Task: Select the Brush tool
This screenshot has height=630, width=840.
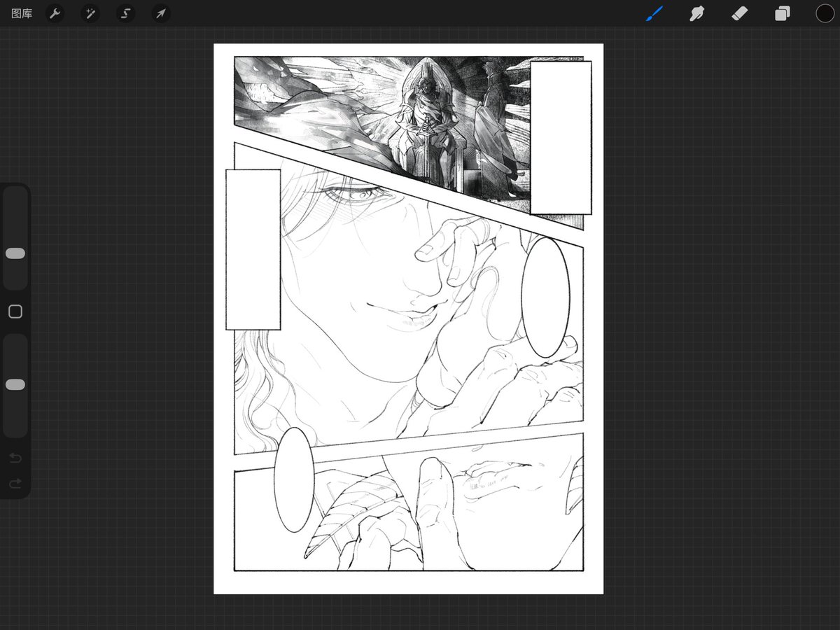Action: 654,13
